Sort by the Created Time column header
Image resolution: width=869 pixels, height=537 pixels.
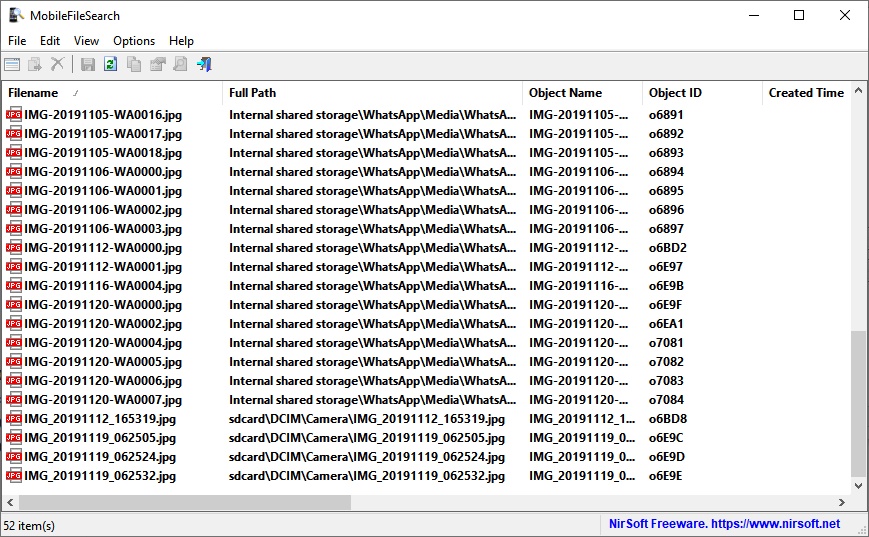pyautogui.click(x=806, y=93)
